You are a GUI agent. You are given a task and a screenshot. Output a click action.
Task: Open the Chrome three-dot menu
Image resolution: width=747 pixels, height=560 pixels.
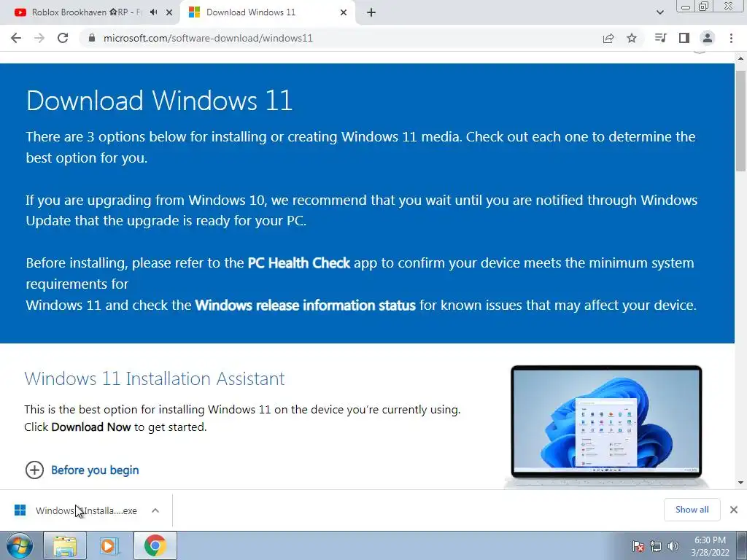click(731, 38)
